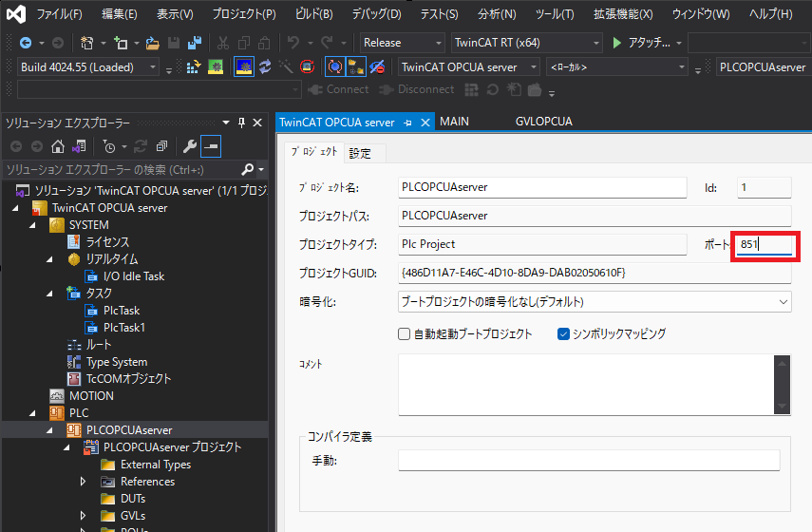Click the green Attach play icon
This screenshot has height=532, width=812.
coord(616,43)
